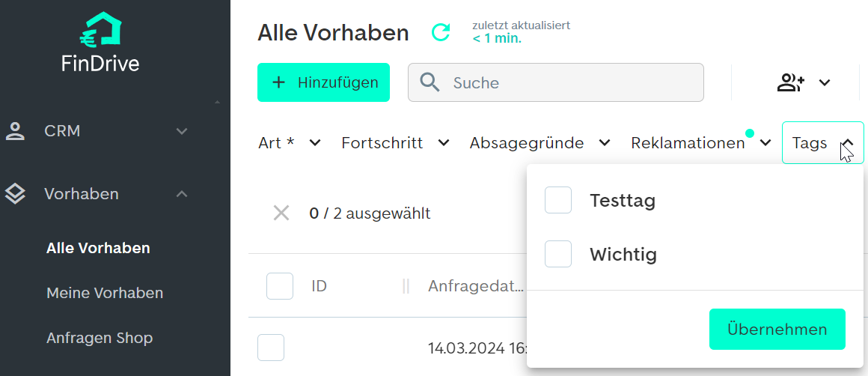The width and height of the screenshot is (868, 376).
Task: Collapse the Tags filter dropdown
Action: tap(822, 143)
